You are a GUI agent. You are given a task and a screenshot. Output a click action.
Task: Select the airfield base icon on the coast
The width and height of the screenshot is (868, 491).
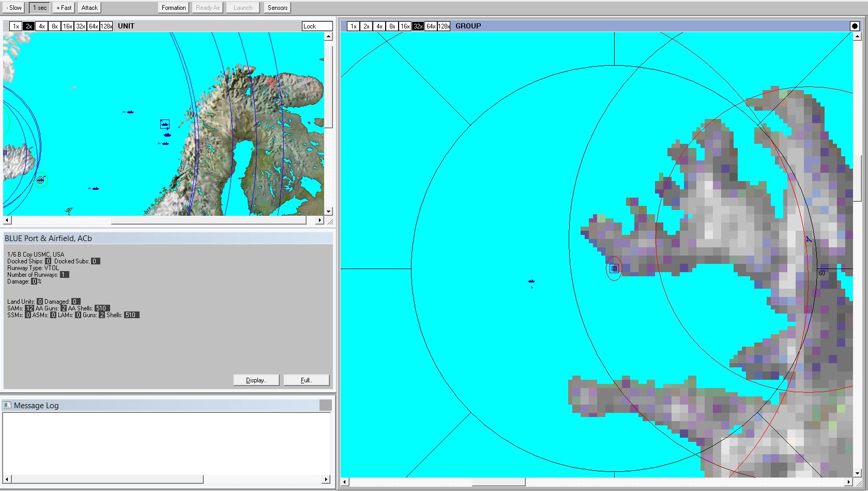pyautogui.click(x=614, y=268)
